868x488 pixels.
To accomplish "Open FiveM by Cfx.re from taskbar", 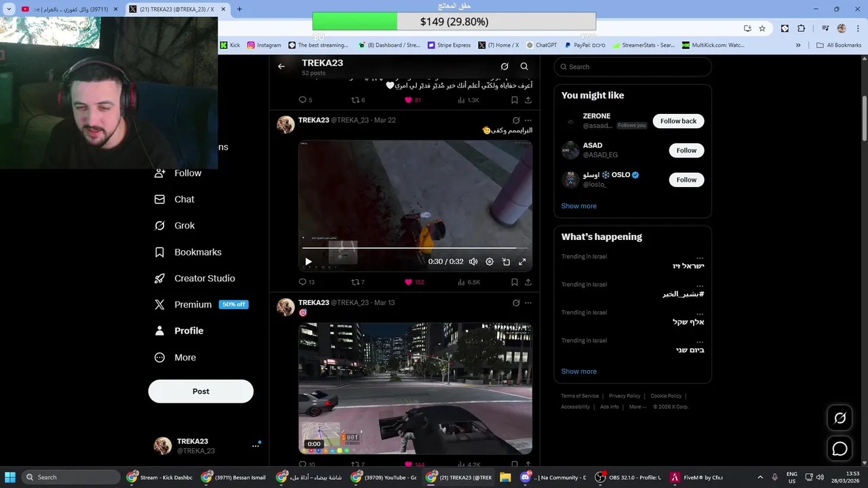I will 696,477.
